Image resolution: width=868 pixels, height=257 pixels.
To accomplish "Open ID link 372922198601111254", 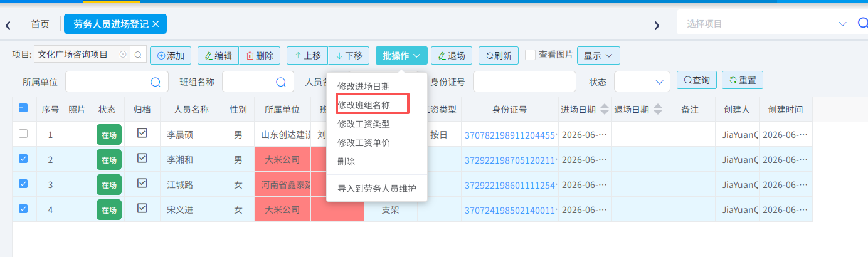I will coord(510,185).
